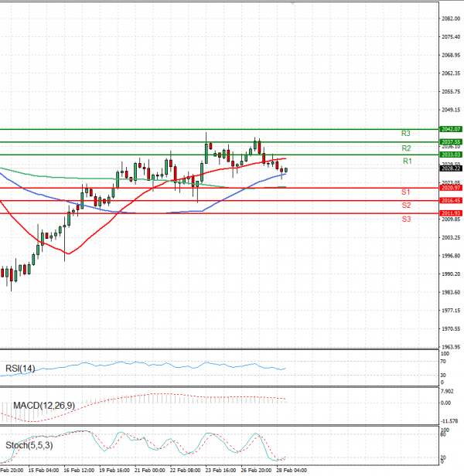Click the RSI scale value 30
This screenshot has width=464, height=476.
443,376
